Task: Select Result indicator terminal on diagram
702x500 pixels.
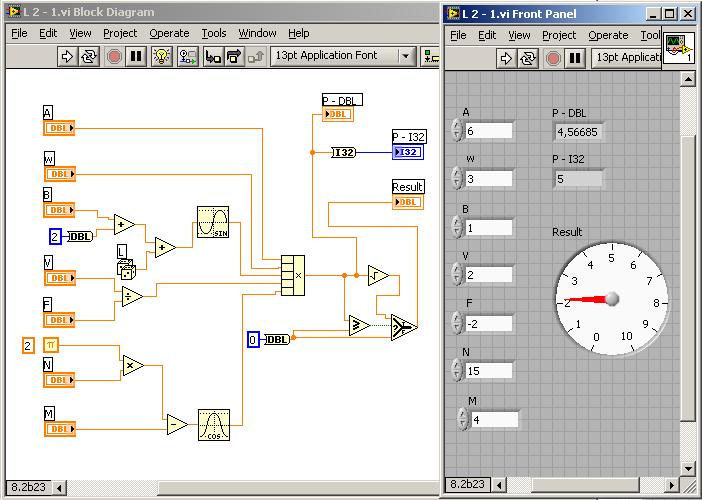Action: (x=408, y=202)
